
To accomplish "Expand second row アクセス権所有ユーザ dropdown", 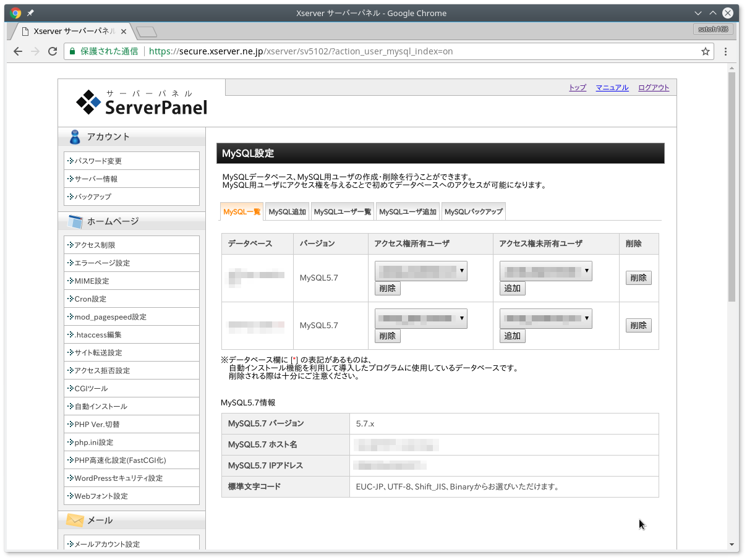I will pyautogui.click(x=421, y=318).
